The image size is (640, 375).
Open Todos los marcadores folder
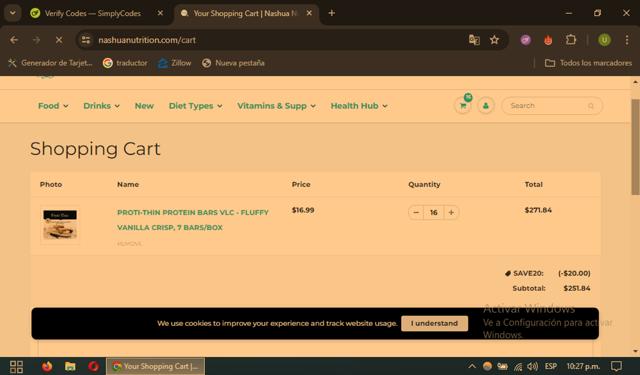coord(588,63)
